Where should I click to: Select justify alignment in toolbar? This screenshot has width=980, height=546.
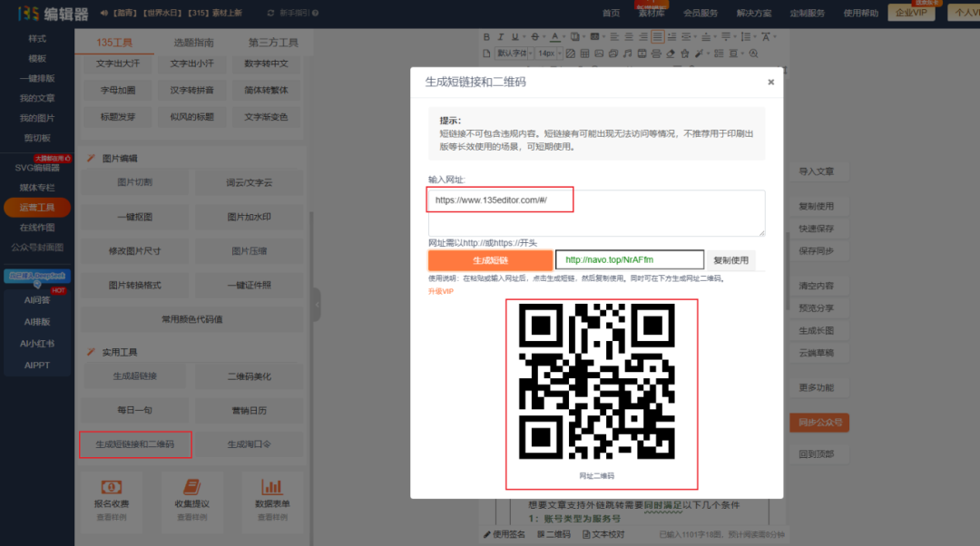tap(658, 37)
